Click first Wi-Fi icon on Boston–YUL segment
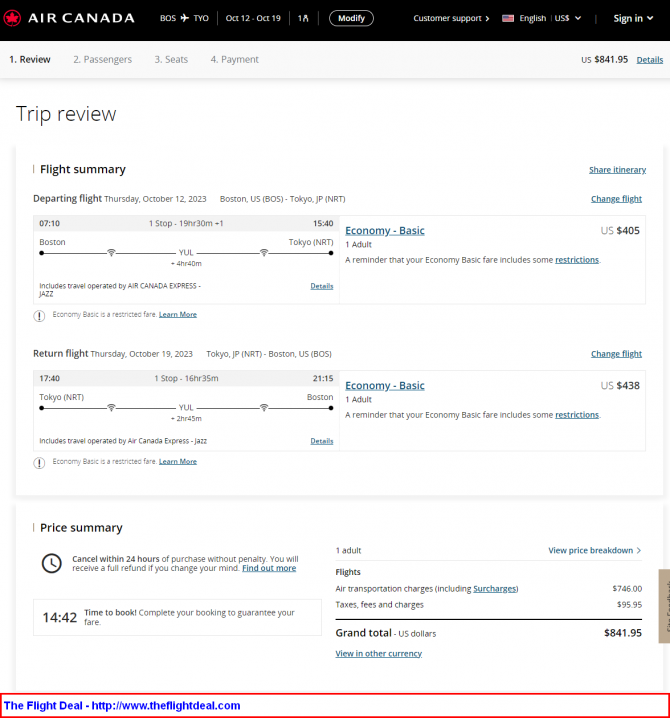 pyautogui.click(x=111, y=253)
